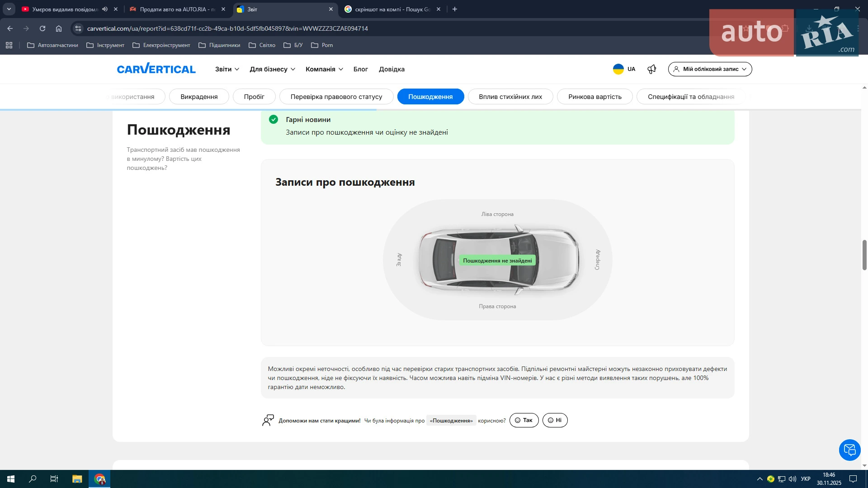
Task: Show hidden system tray icons
Action: coord(759,479)
